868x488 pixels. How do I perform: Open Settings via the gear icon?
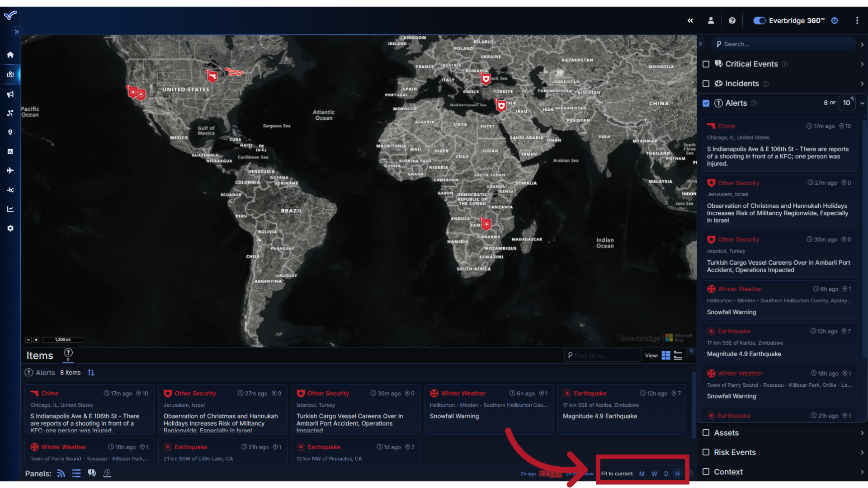point(10,228)
